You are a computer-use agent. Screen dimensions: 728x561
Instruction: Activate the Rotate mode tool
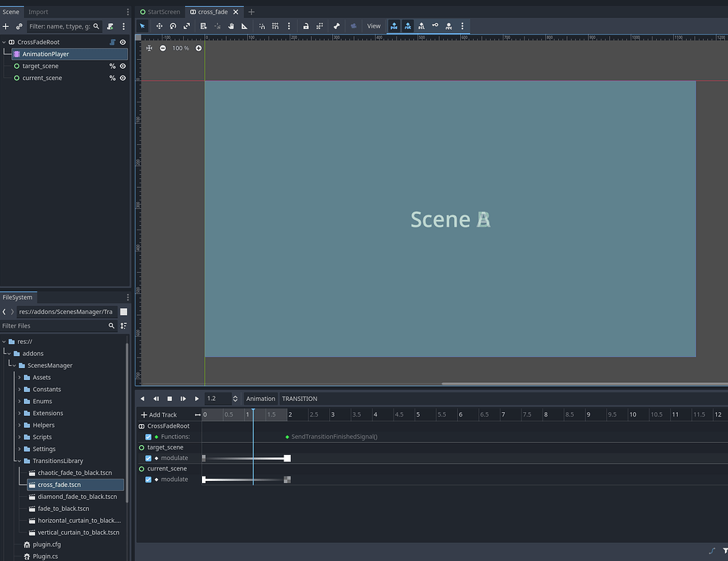(172, 25)
